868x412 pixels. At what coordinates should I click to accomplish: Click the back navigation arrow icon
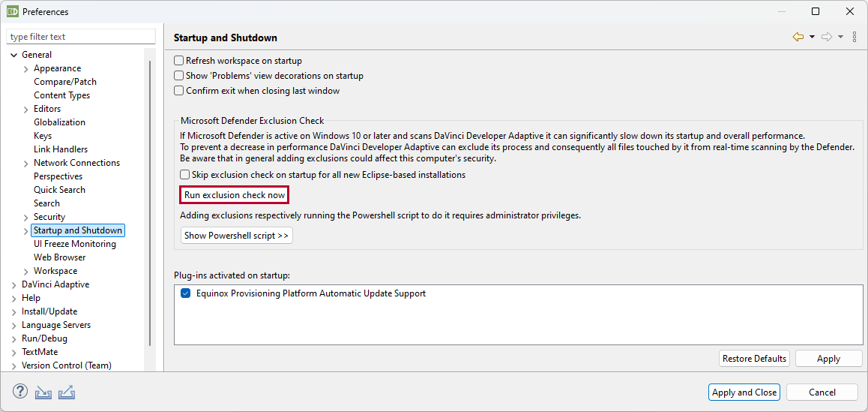(x=798, y=38)
